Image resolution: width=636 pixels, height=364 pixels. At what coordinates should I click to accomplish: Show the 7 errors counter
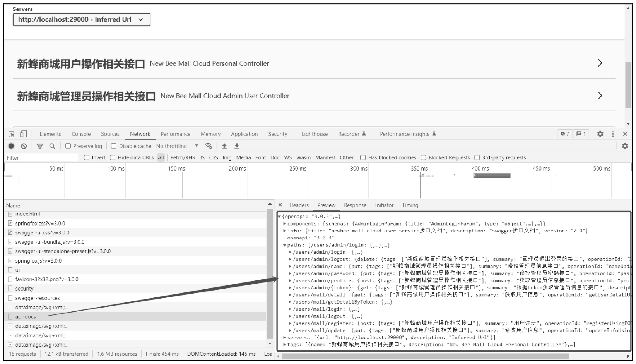click(565, 134)
